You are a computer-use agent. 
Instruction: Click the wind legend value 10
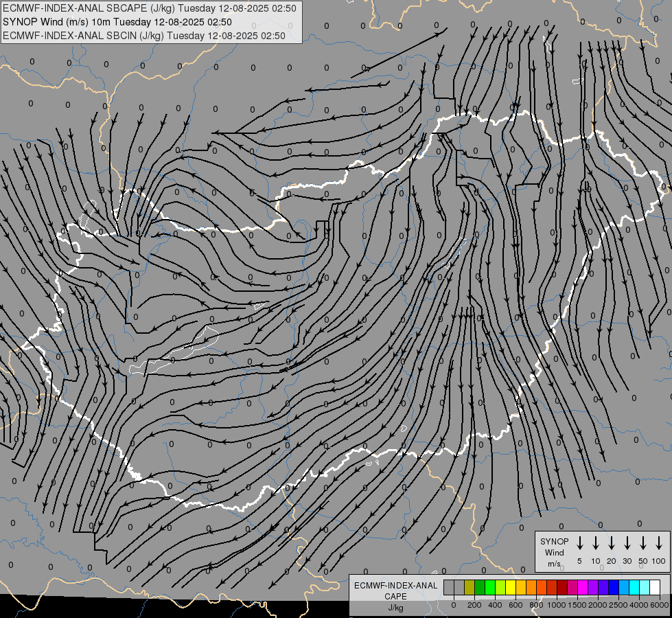pos(596,561)
